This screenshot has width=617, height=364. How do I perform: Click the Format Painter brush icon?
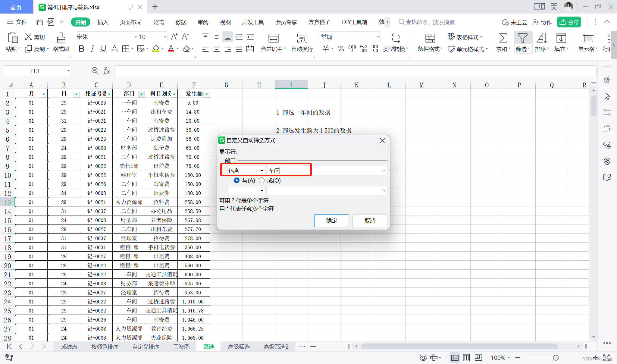coord(61,38)
